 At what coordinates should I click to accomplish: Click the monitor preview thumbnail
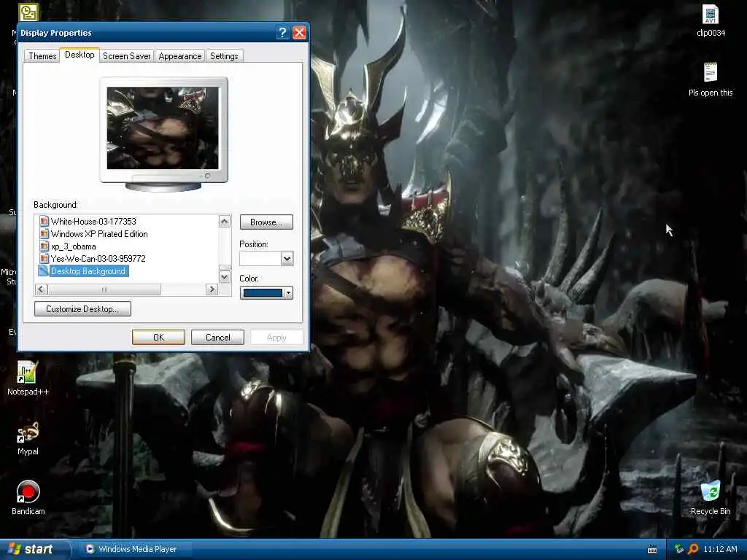tap(163, 129)
